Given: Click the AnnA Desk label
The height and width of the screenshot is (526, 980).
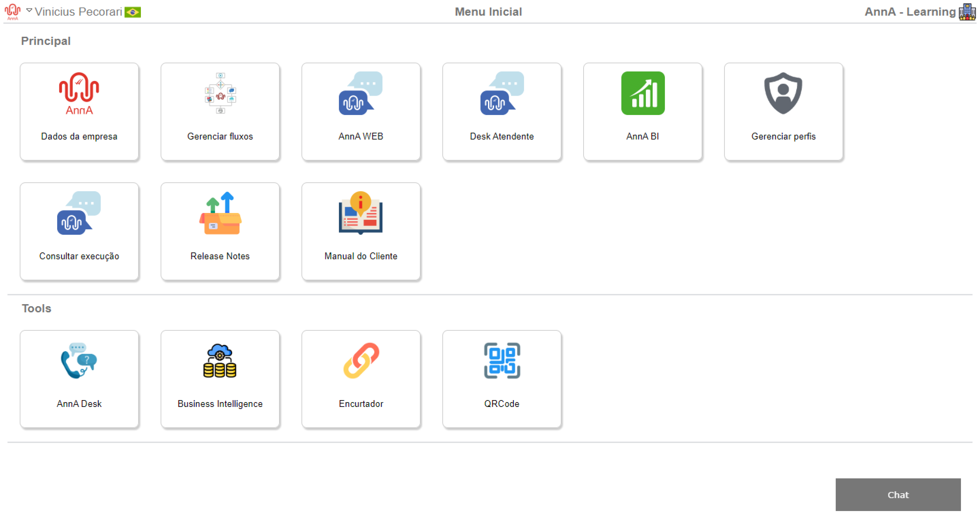Looking at the screenshot, I should 79,404.
